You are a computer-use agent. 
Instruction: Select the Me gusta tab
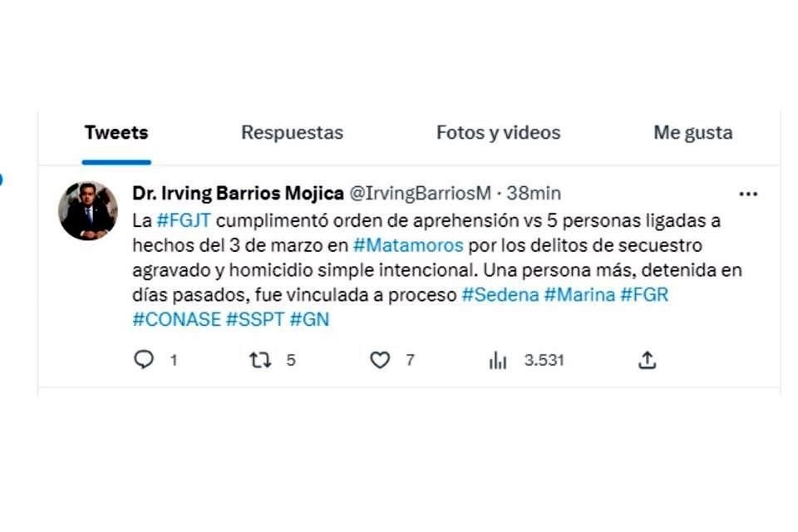[694, 132]
